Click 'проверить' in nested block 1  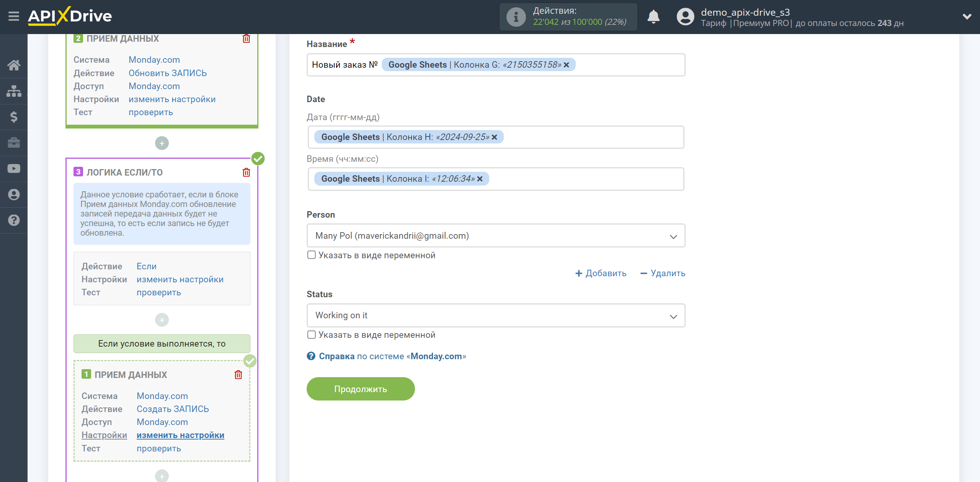click(158, 448)
